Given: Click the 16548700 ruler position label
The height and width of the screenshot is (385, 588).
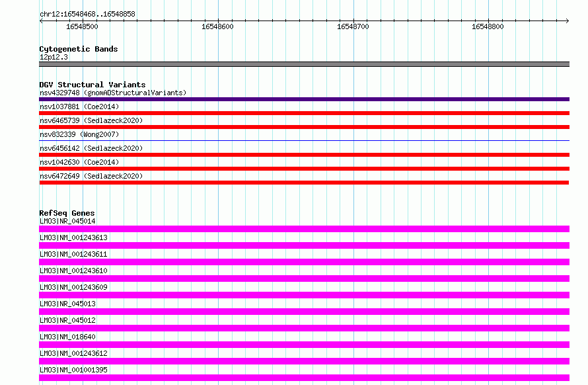Looking at the screenshot, I should pos(353,26).
